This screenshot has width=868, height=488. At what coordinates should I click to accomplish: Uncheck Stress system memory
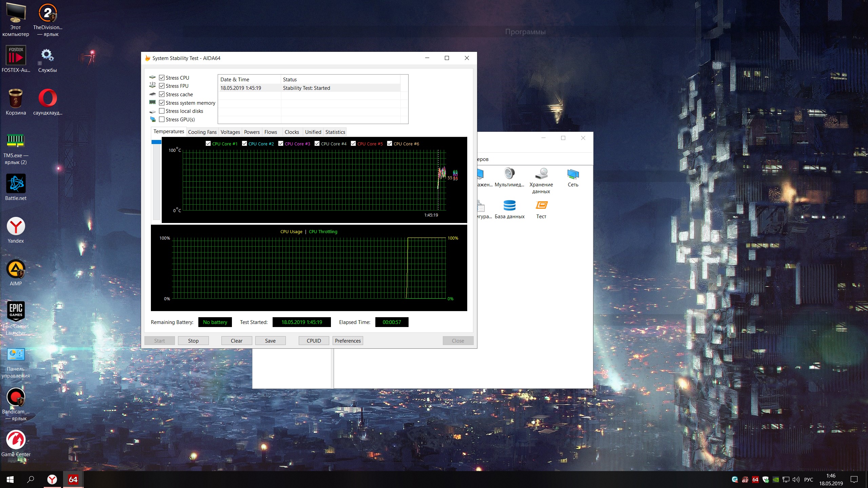[x=162, y=103]
